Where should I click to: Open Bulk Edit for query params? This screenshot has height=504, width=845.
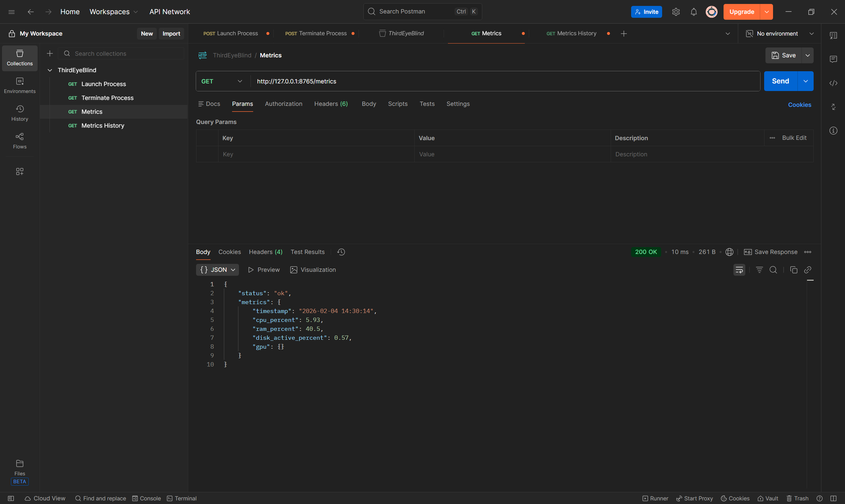click(x=794, y=137)
